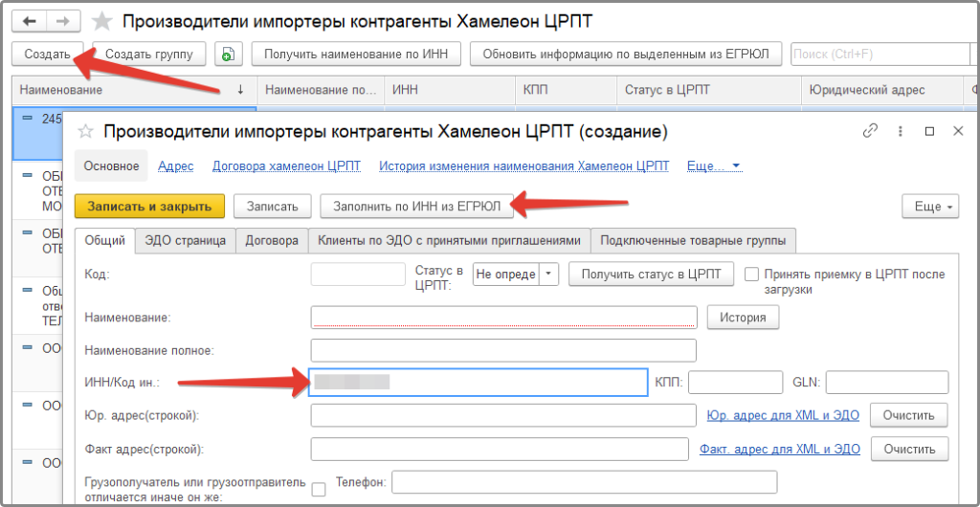Open Подключенные товарные группы tab
The width and height of the screenshot is (980, 507).
(x=693, y=240)
